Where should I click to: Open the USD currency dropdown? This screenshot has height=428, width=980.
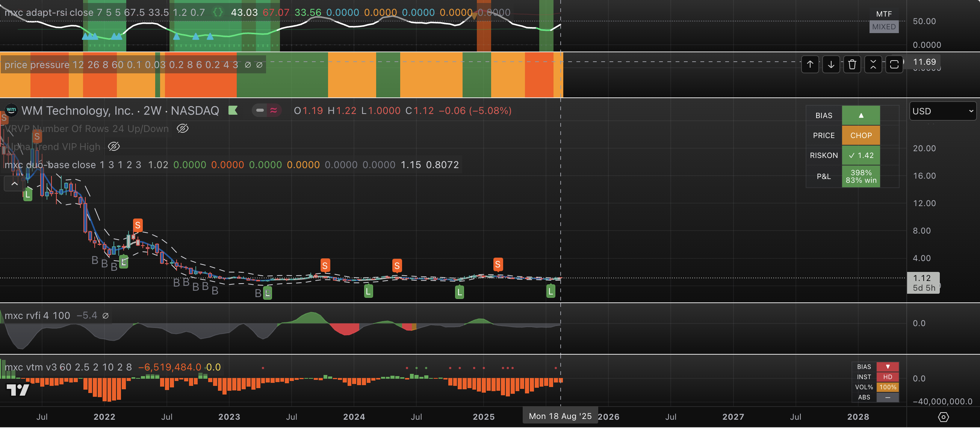pyautogui.click(x=942, y=111)
